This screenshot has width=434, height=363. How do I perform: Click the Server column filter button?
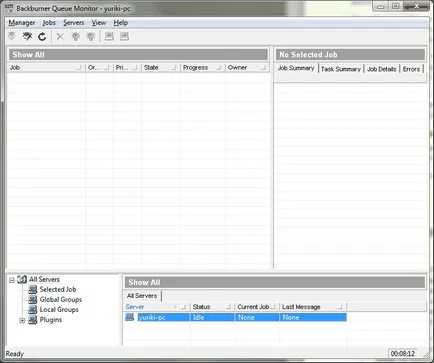[183, 307]
